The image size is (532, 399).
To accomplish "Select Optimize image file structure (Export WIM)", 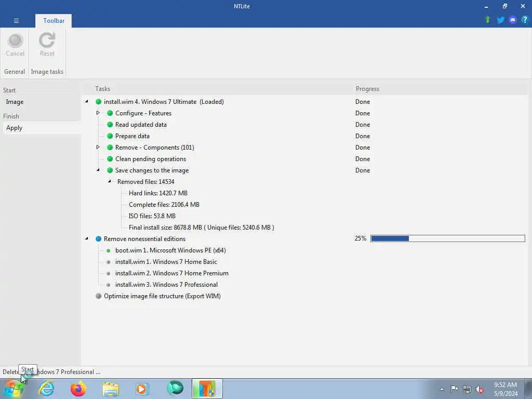I will pos(162,296).
